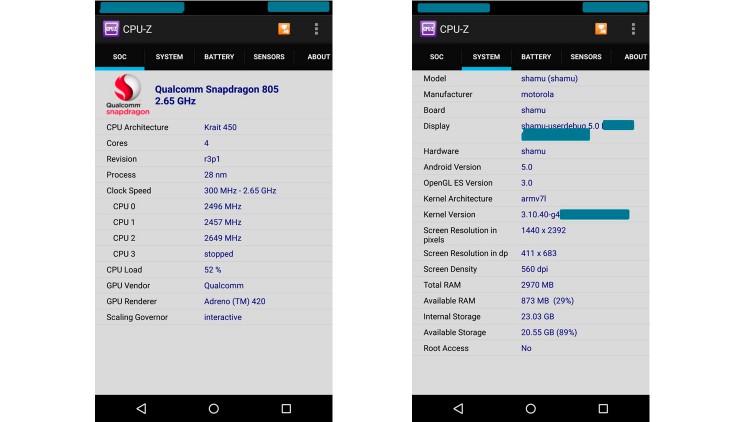Open BATTERY tab in left phone
The image size is (750, 422).
(219, 56)
